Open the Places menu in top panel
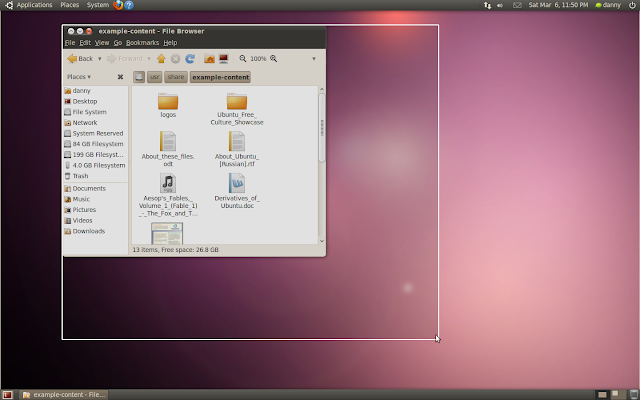This screenshot has width=640, height=400. coord(70,5)
